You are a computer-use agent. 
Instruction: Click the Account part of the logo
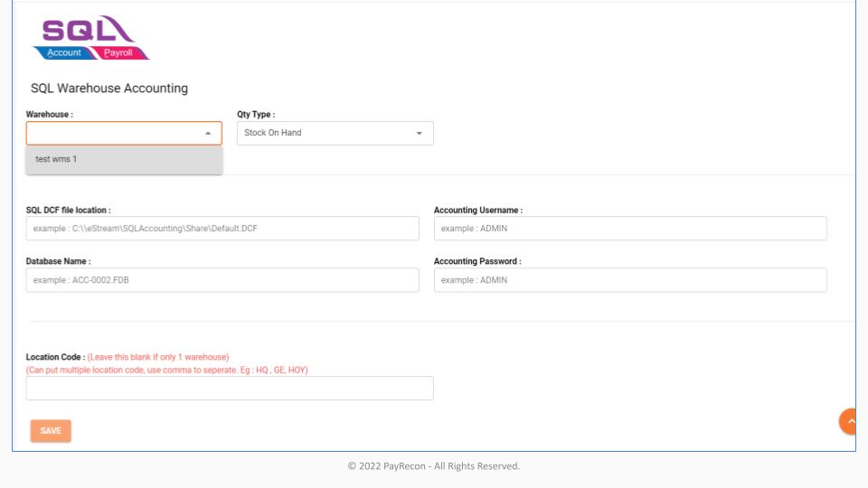coord(63,53)
